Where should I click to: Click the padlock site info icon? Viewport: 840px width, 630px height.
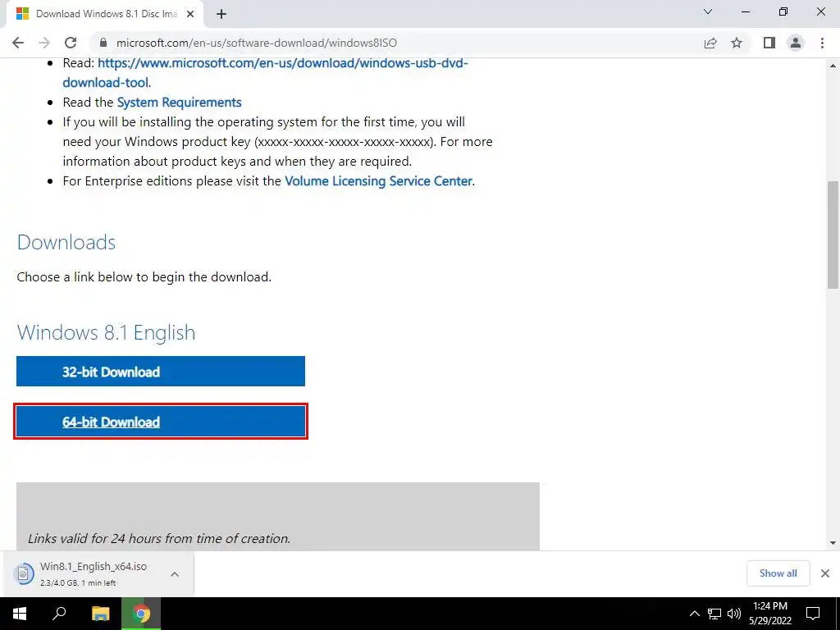[x=103, y=43]
